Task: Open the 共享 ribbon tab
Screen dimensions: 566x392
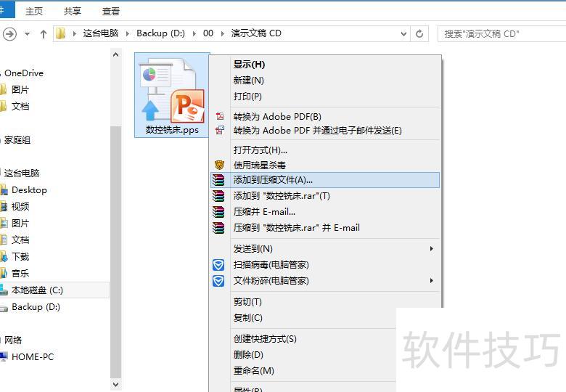Action: (72, 11)
